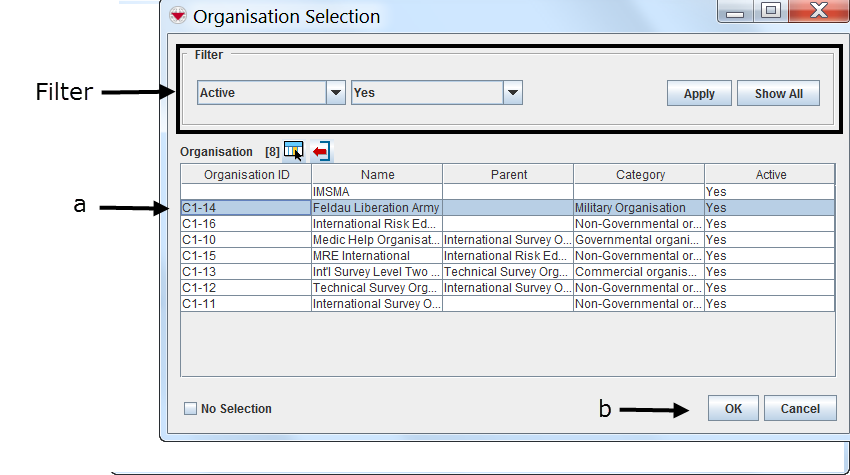The height and width of the screenshot is (475, 850).
Task: Click the red arrow icon beside Organisation
Action: [321, 151]
